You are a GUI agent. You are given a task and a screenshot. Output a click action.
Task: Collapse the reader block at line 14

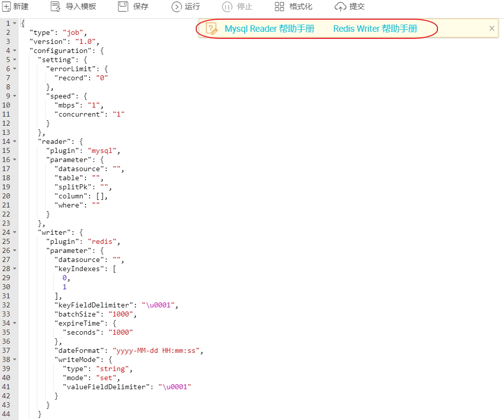[x=15, y=141]
